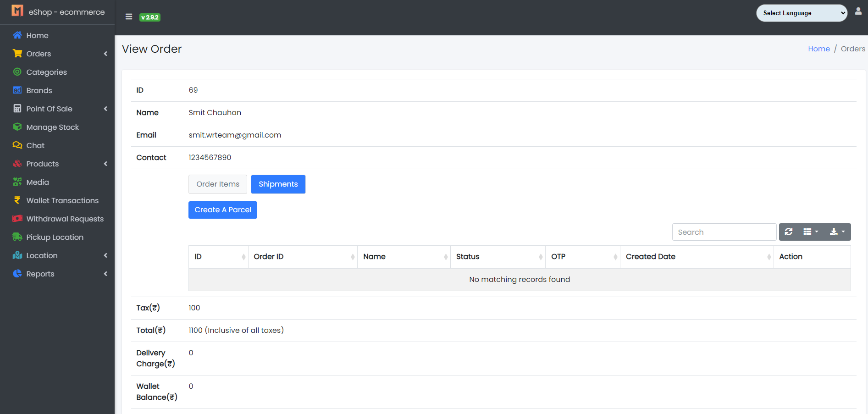
Task: Click the refresh table icon
Action: pyautogui.click(x=789, y=232)
